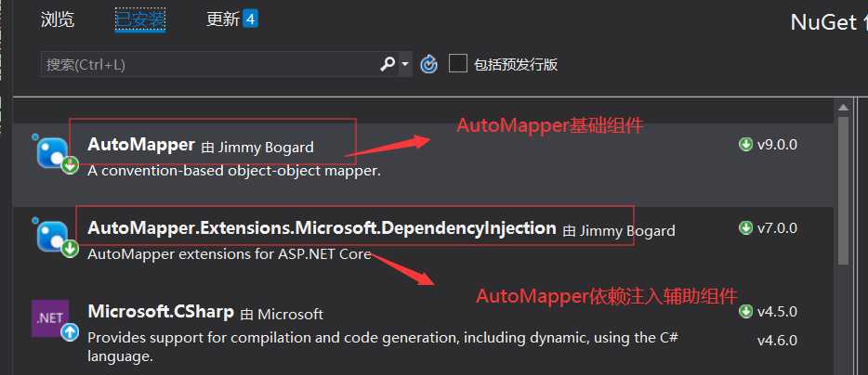Click the first 'Jimmy Bogard' author text
868x375 pixels.
coord(267,148)
